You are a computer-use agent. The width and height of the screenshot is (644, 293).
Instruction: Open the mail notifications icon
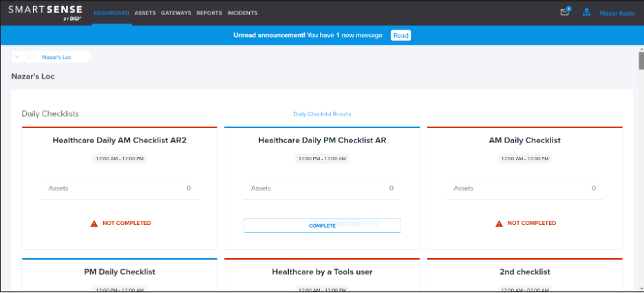(565, 12)
